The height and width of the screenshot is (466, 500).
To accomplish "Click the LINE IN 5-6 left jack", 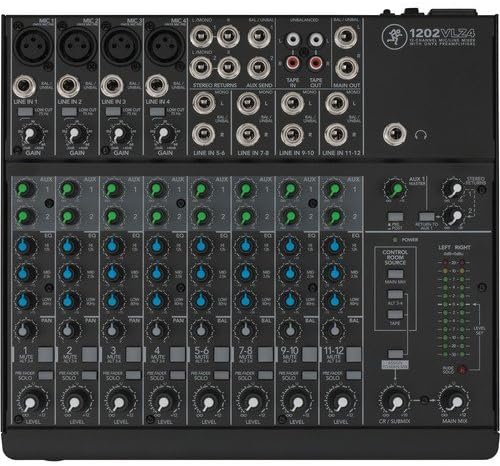I will (x=204, y=103).
